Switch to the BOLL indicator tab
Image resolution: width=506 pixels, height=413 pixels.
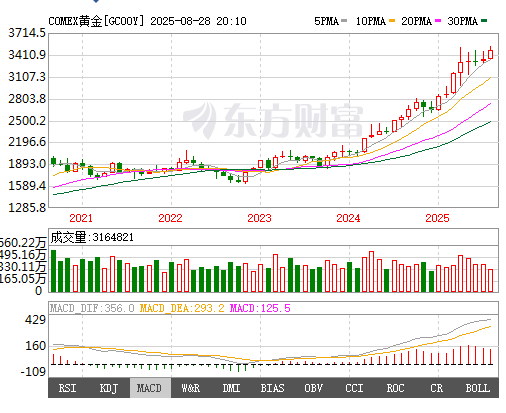point(478,388)
